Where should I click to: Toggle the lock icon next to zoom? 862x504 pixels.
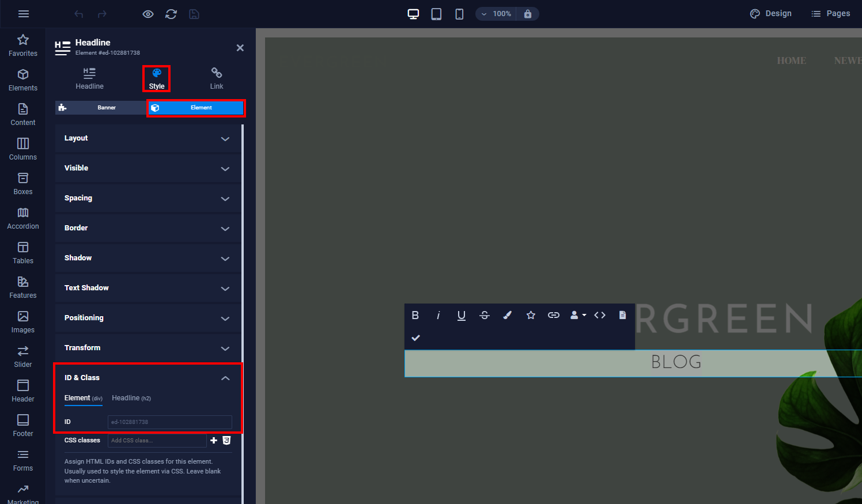[528, 14]
